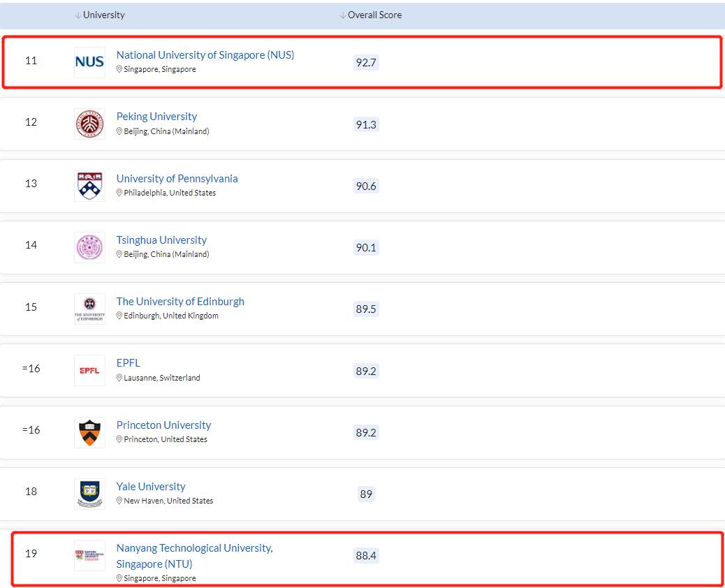725x588 pixels.
Task: Open the Yale University link
Action: (151, 486)
